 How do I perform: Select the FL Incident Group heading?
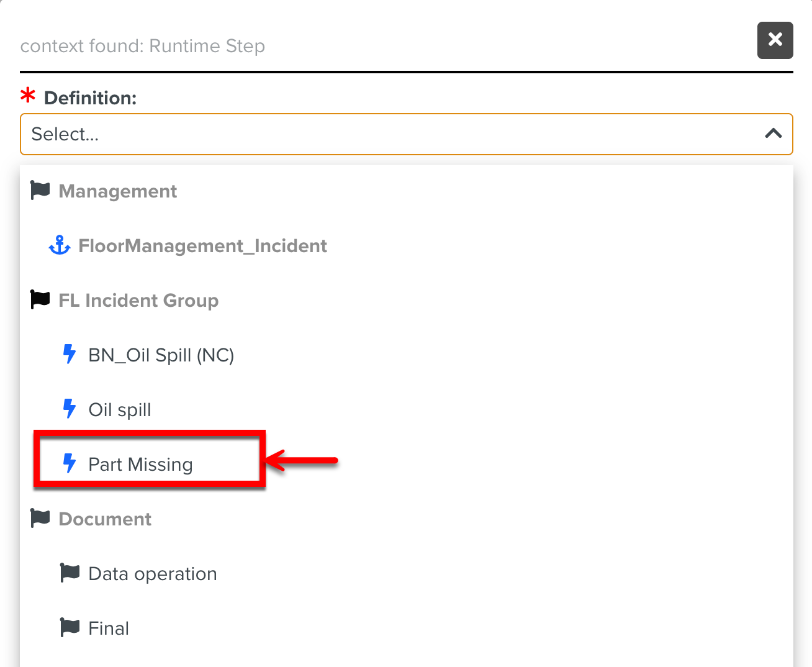[138, 300]
